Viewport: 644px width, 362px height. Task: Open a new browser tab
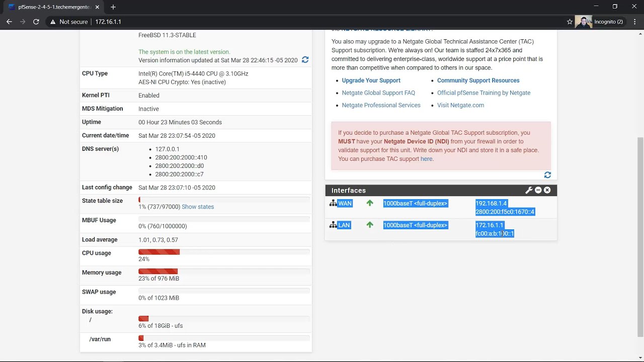tap(113, 7)
